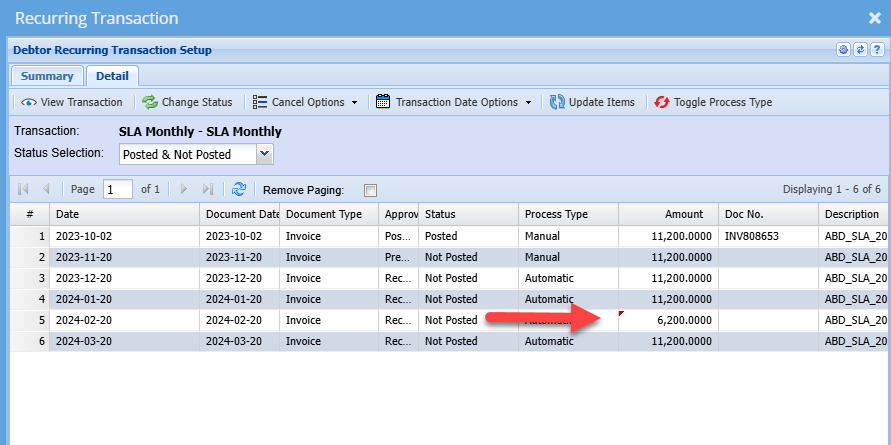Refresh the grid with the paging refresh icon
The width and height of the screenshot is (891, 445).
click(x=239, y=189)
